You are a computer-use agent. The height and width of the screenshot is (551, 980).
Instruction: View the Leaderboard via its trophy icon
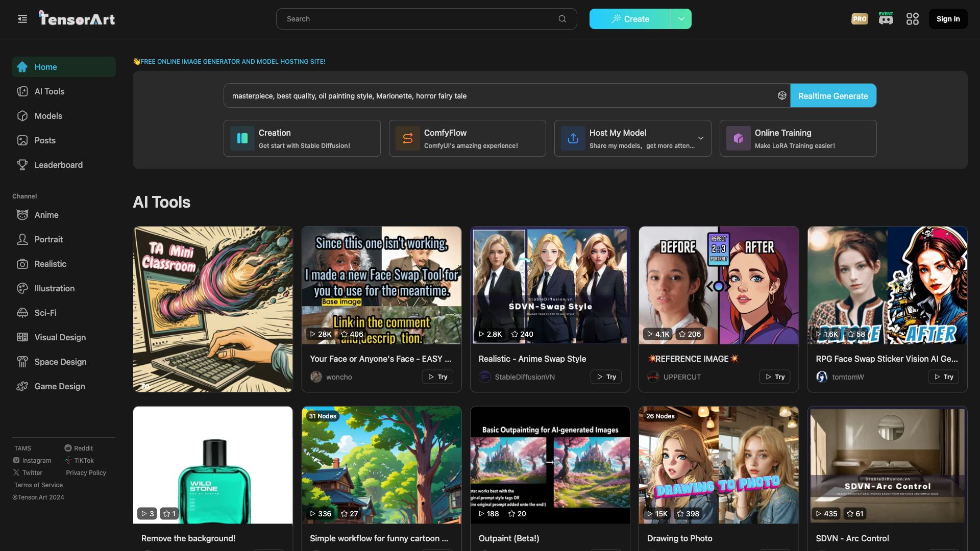(22, 165)
